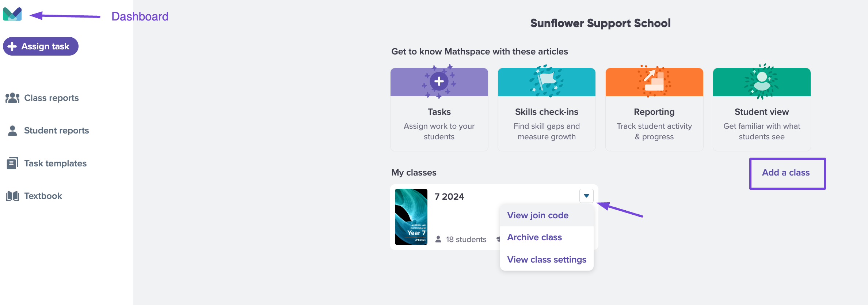868x305 pixels.
Task: Click 'Assign work to your students' text
Action: click(x=439, y=131)
